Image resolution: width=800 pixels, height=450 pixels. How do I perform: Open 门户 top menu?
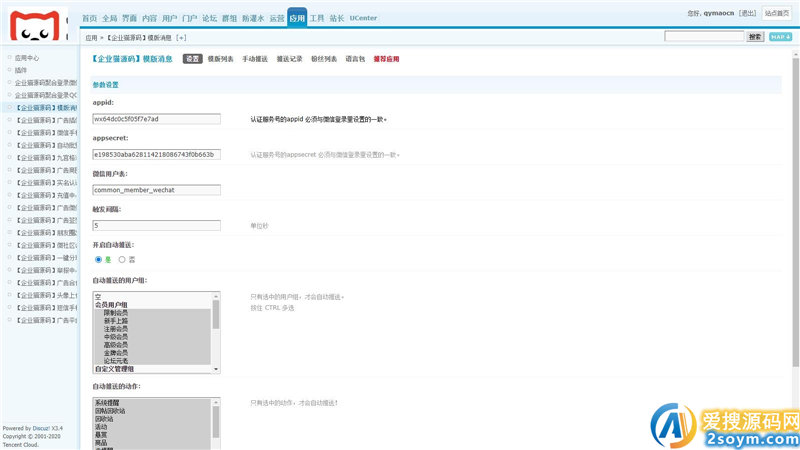click(x=190, y=18)
